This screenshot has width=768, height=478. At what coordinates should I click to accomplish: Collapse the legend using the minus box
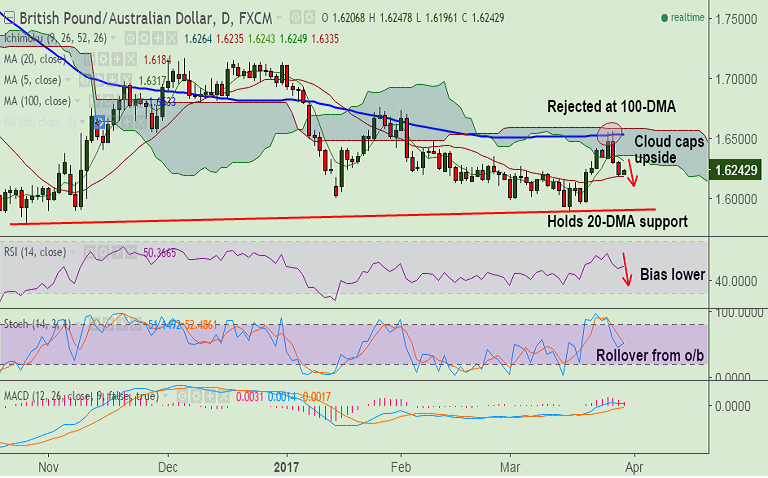[8, 19]
